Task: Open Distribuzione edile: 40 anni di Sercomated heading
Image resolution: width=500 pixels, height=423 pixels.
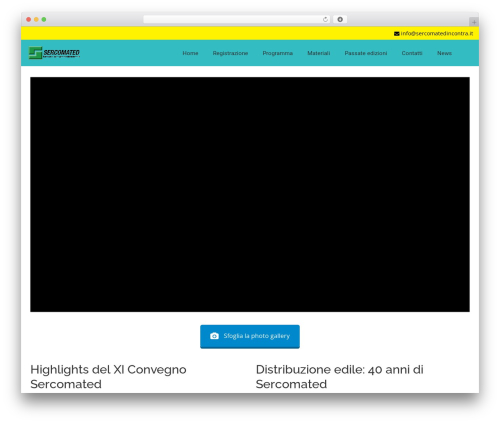Action: tap(340, 377)
